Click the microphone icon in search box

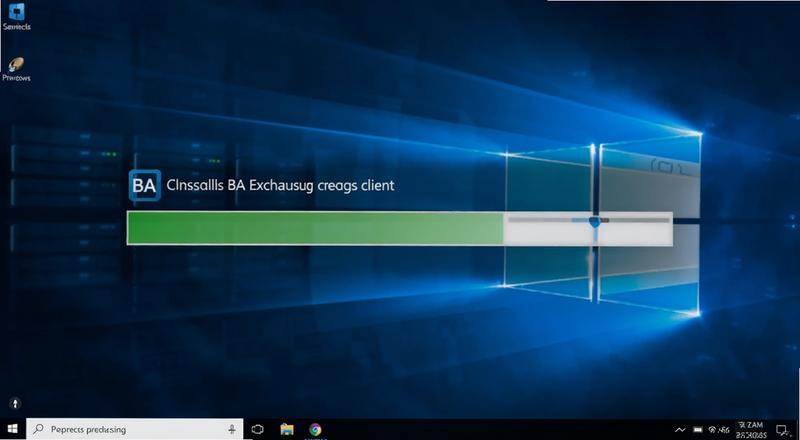pos(232,429)
